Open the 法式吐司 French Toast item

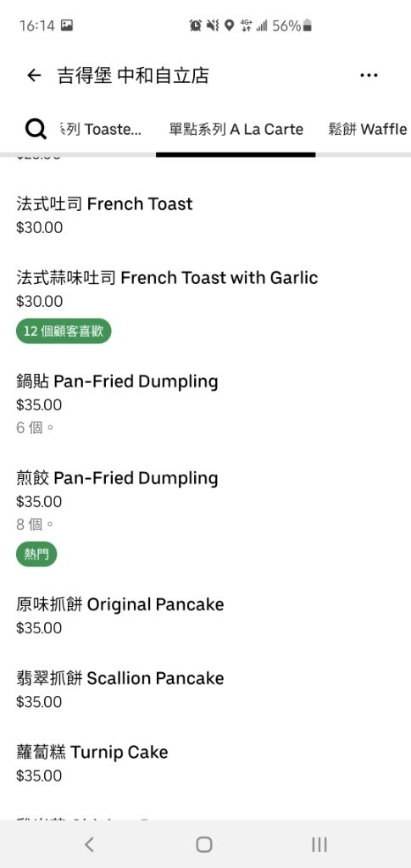(205, 214)
